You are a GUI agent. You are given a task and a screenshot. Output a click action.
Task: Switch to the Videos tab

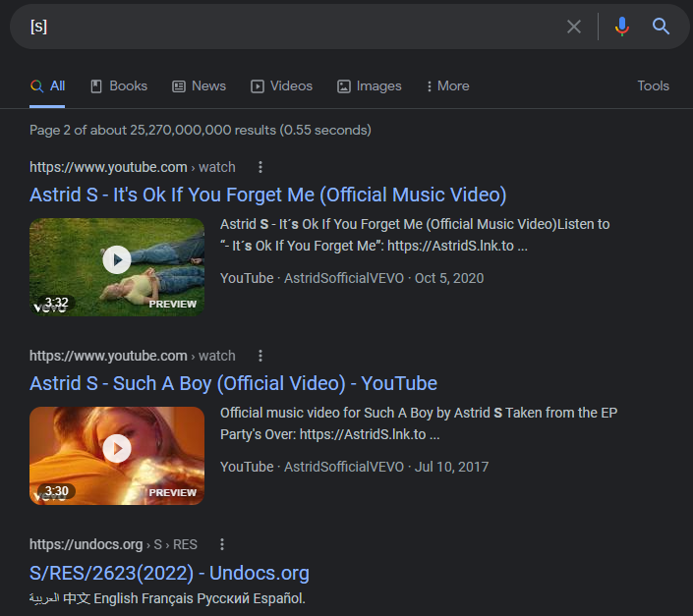click(x=281, y=86)
